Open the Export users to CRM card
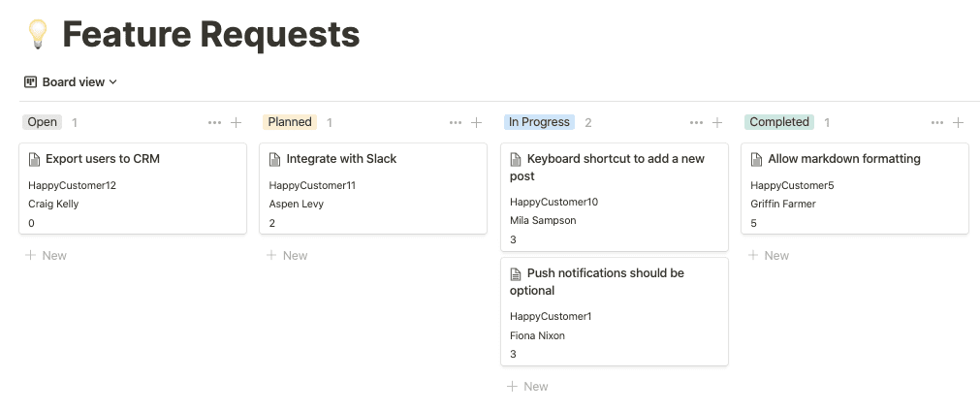This screenshot has width=980, height=411. (102, 159)
